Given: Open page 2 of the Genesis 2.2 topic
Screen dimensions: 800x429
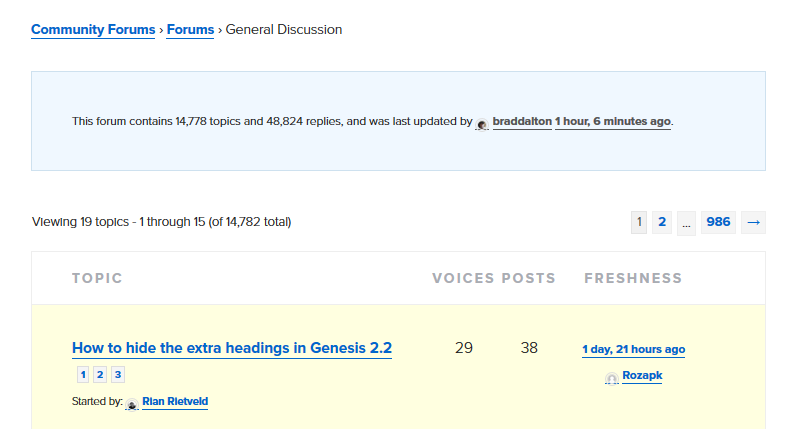Looking at the screenshot, I should 100,375.
